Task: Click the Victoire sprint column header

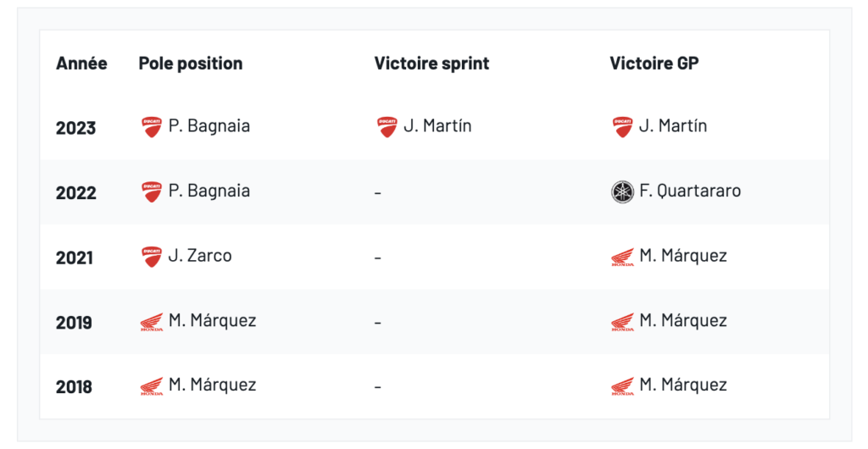Action: click(x=431, y=64)
